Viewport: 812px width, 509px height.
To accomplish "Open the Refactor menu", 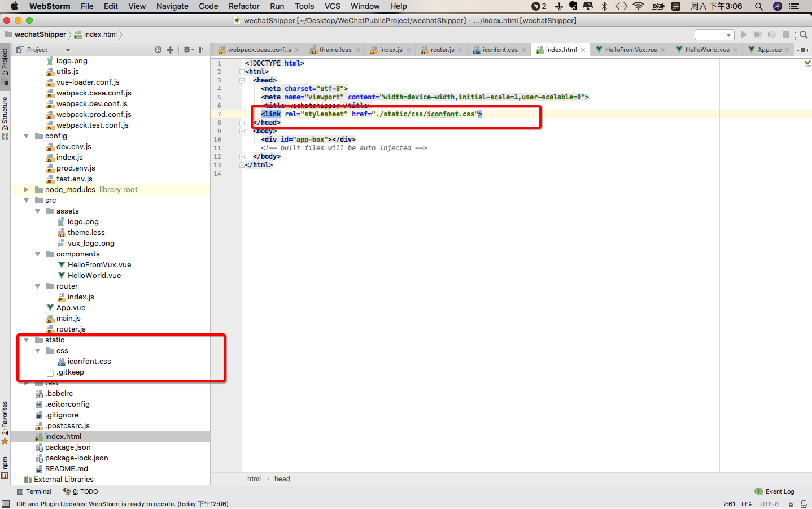I will pyautogui.click(x=244, y=6).
